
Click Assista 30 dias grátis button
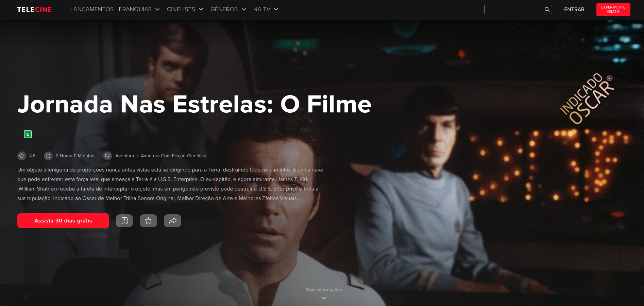click(x=63, y=221)
